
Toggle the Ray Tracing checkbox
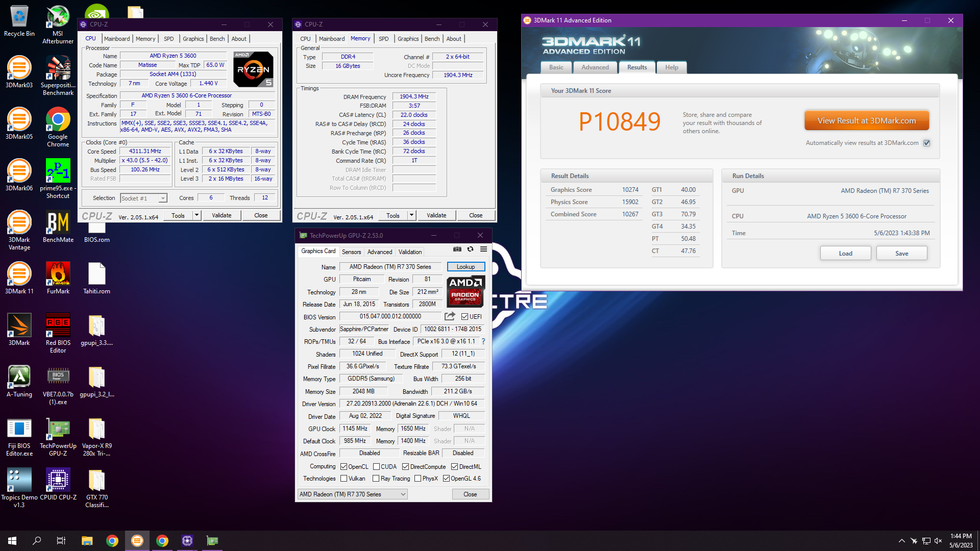[376, 478]
